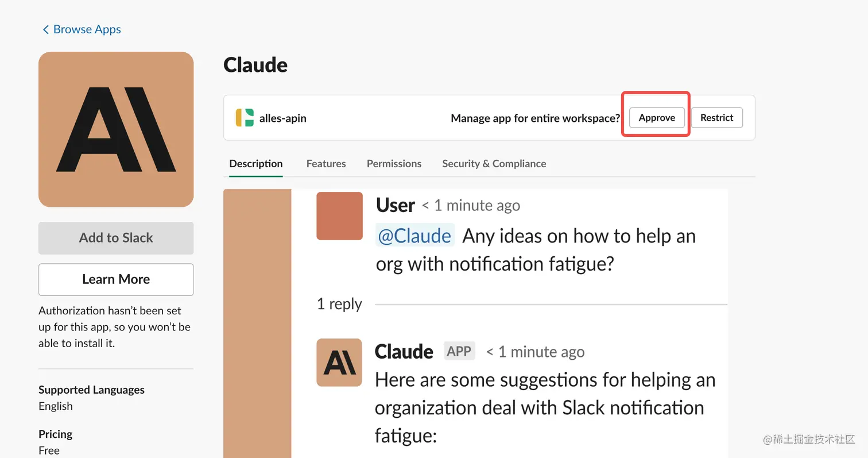Switch to the Description tab

click(x=256, y=164)
